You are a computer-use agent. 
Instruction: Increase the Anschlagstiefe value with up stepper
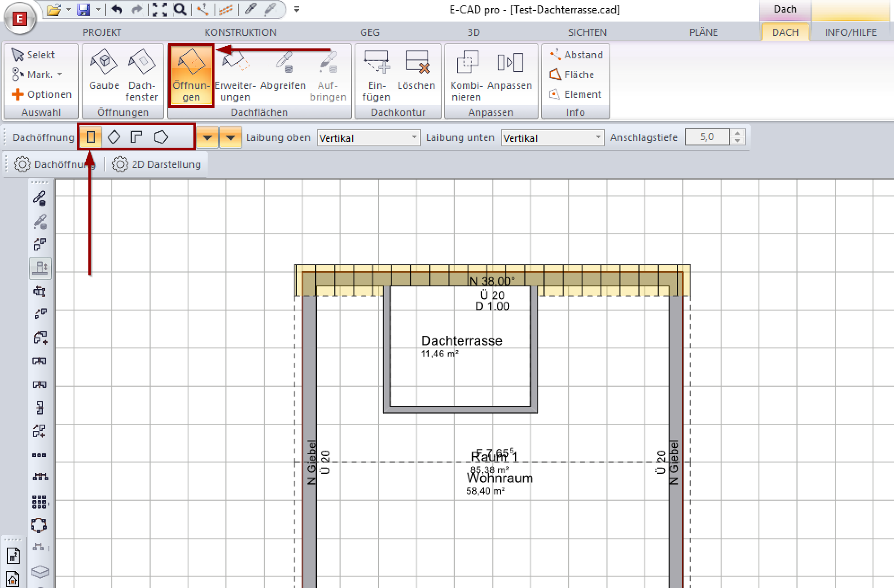click(737, 133)
